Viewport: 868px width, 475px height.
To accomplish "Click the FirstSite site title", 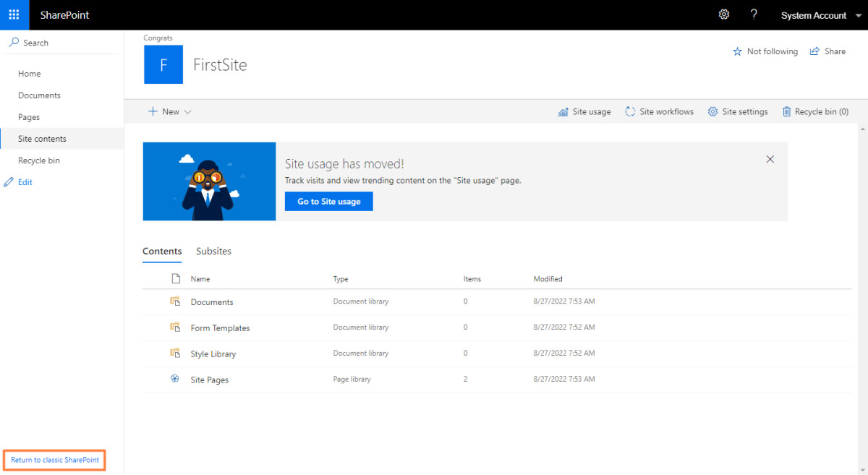I will (220, 65).
